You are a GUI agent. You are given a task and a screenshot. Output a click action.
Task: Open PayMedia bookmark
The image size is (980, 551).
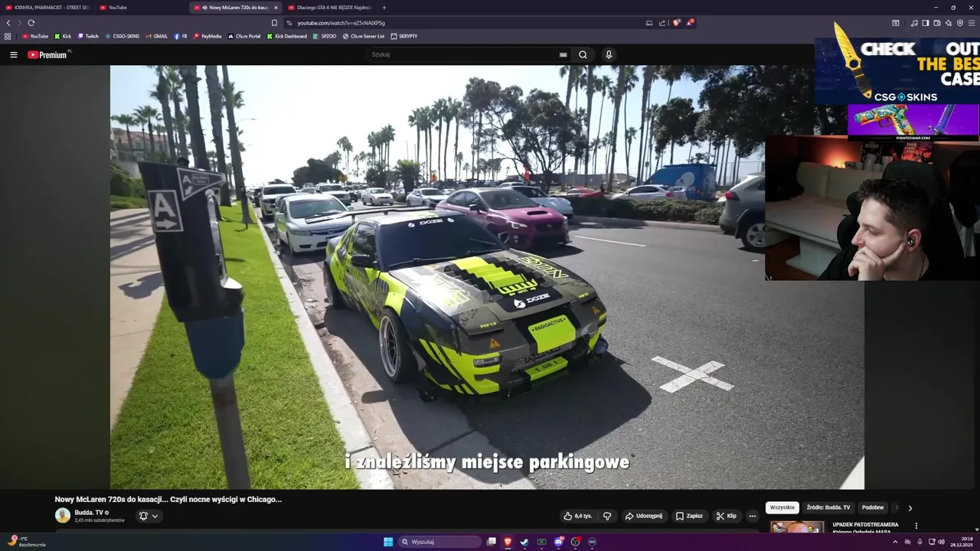tap(207, 36)
